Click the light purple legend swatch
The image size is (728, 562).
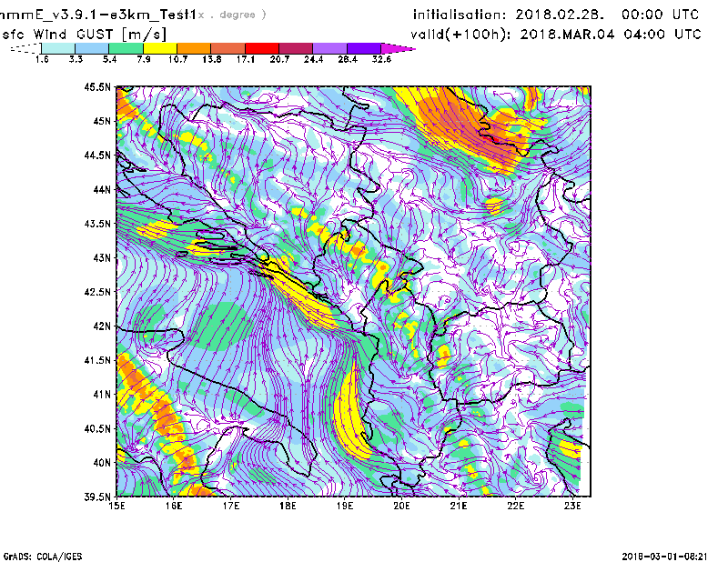point(329,48)
